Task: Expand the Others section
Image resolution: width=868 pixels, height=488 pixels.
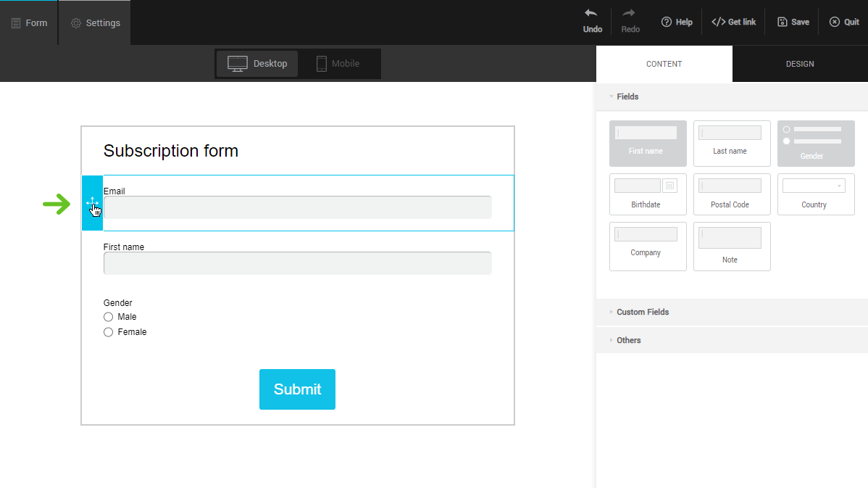Action: (628, 340)
